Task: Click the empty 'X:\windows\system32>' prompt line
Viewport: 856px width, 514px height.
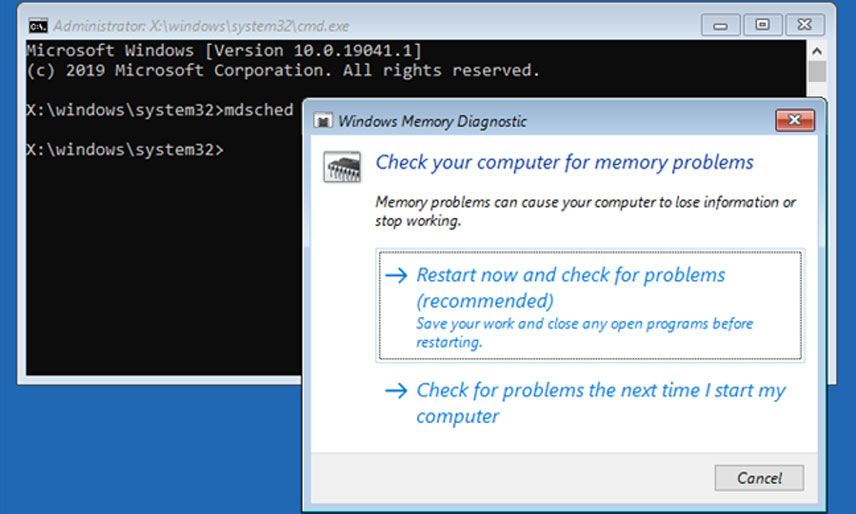Action: 125,150
